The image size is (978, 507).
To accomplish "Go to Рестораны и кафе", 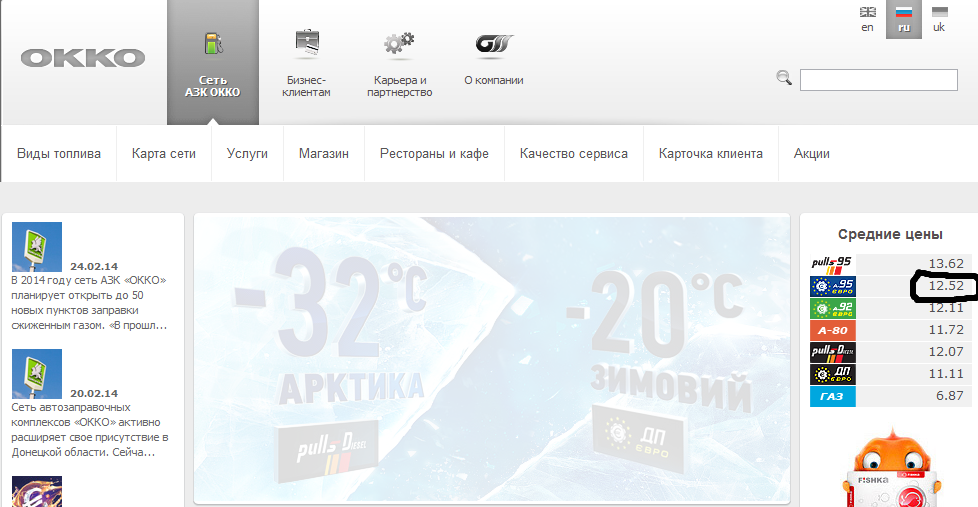I will (x=434, y=154).
